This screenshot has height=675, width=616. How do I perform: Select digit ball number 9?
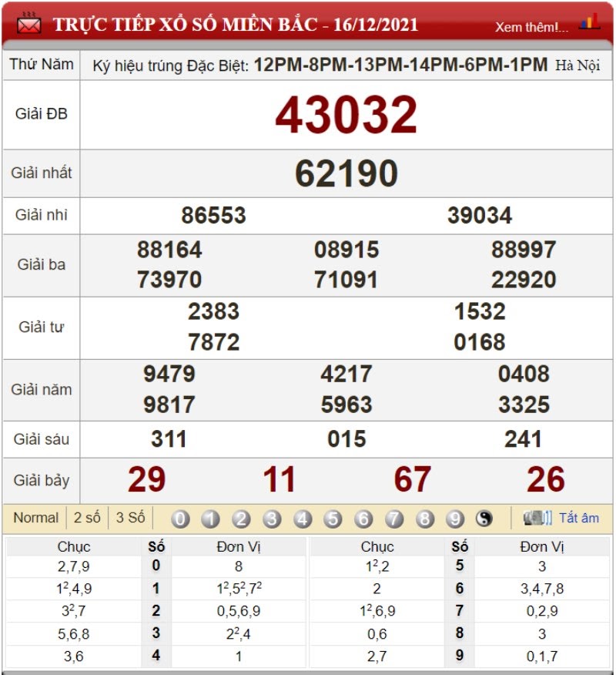pos(455,519)
